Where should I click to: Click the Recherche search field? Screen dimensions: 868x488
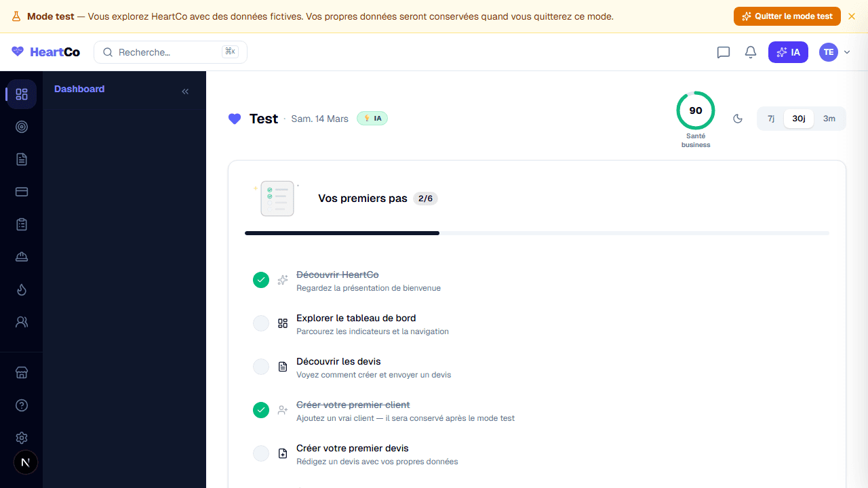(x=170, y=52)
